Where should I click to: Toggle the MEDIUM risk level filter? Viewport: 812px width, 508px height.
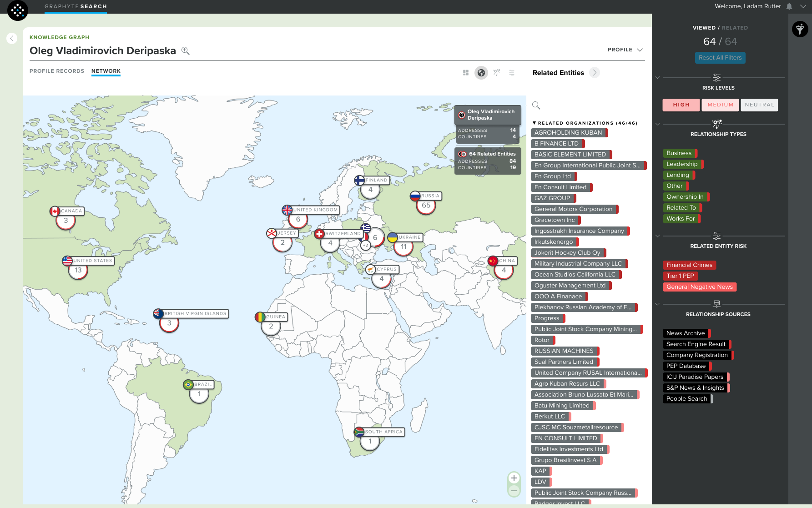721,105
